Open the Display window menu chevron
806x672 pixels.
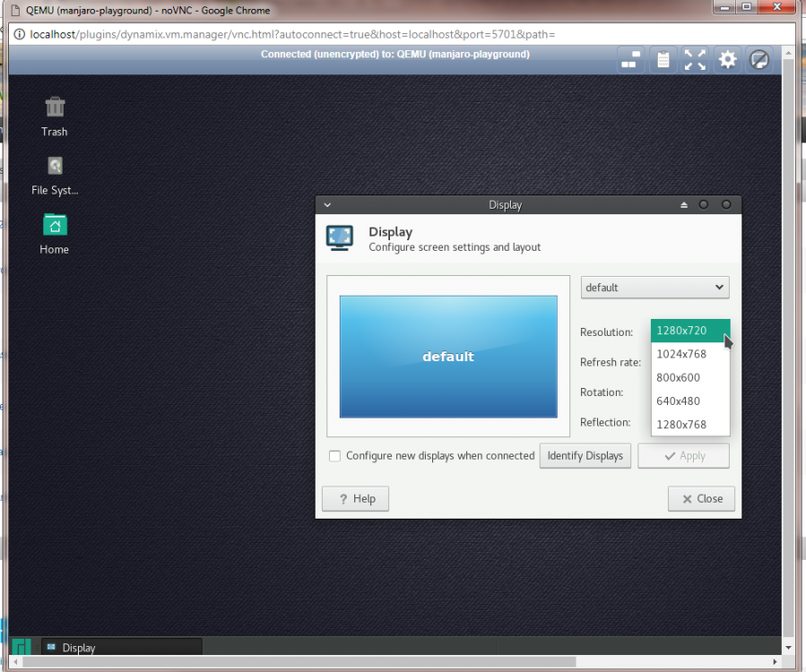click(327, 205)
